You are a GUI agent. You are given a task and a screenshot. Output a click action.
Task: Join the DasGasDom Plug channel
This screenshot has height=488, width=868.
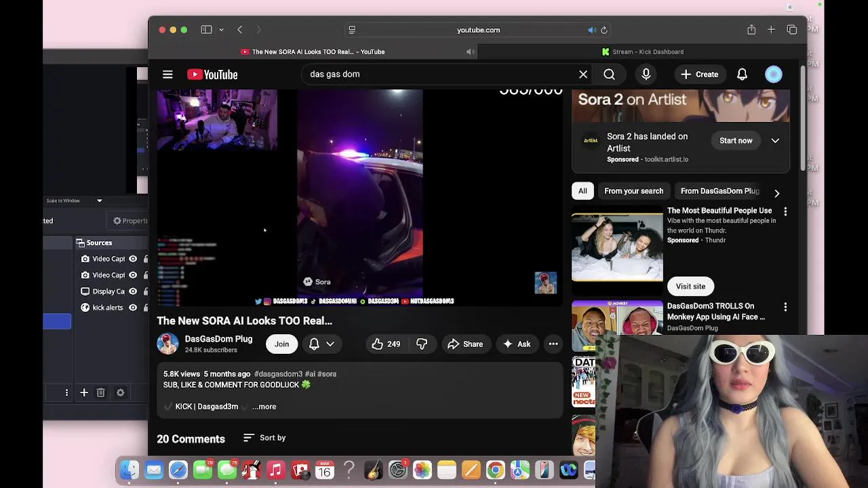pyautogui.click(x=281, y=344)
